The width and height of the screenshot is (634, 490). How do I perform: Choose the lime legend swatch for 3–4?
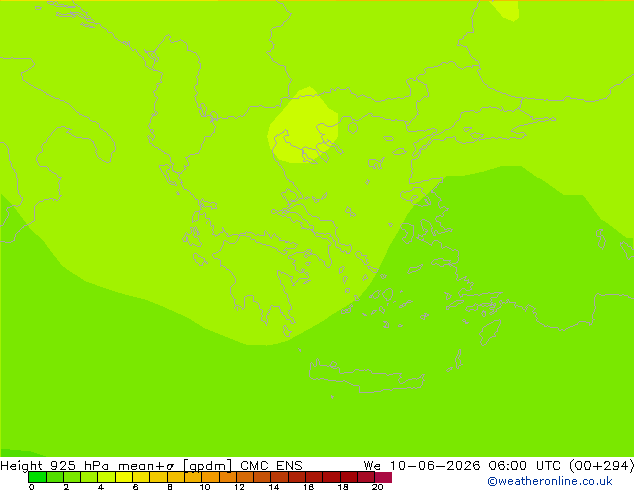pyautogui.click(x=89, y=477)
